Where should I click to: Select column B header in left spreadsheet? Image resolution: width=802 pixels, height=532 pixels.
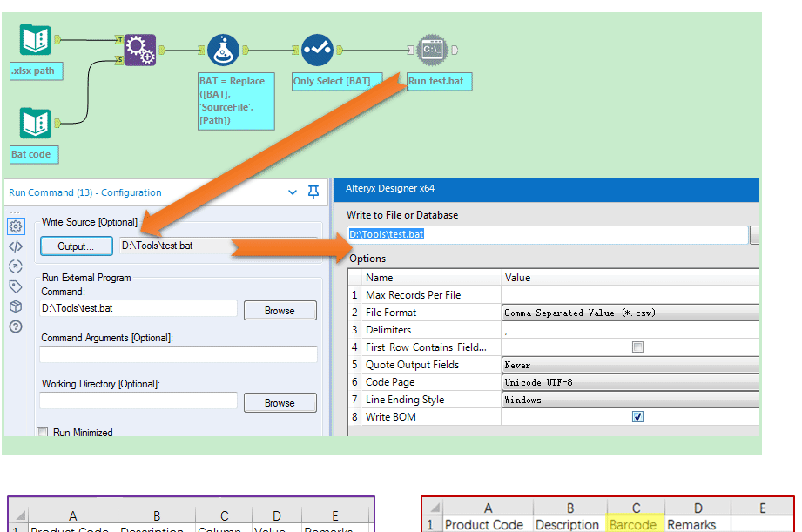click(157, 515)
